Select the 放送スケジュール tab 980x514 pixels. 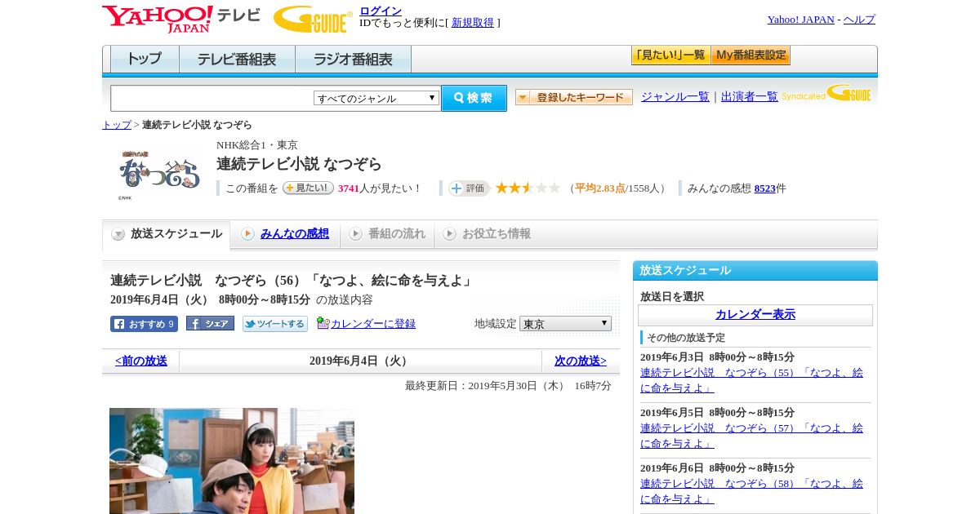point(167,234)
